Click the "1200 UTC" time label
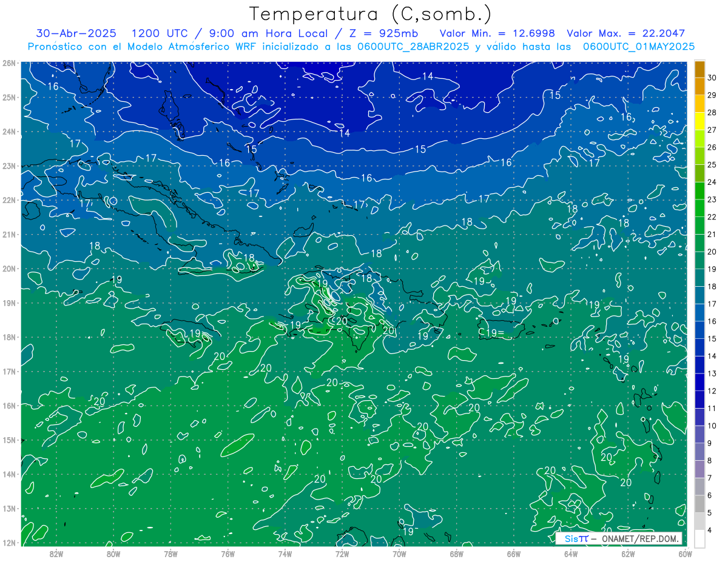 point(161,33)
